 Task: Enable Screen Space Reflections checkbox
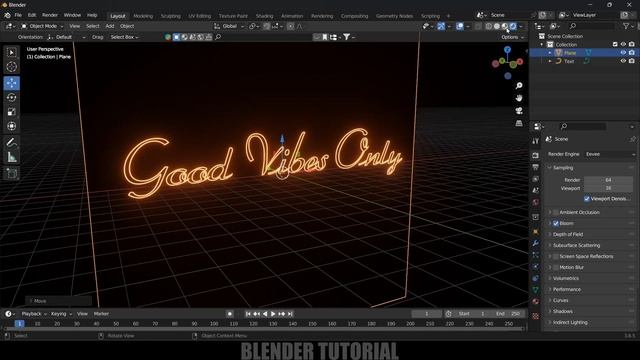tap(556, 256)
